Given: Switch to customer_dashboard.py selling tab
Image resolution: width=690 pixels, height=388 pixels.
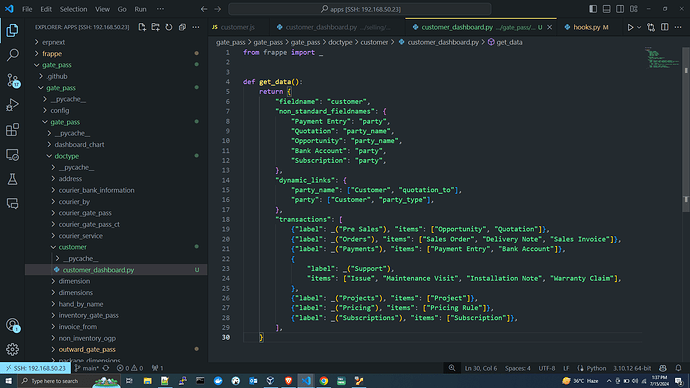Looking at the screenshot, I should point(337,27).
